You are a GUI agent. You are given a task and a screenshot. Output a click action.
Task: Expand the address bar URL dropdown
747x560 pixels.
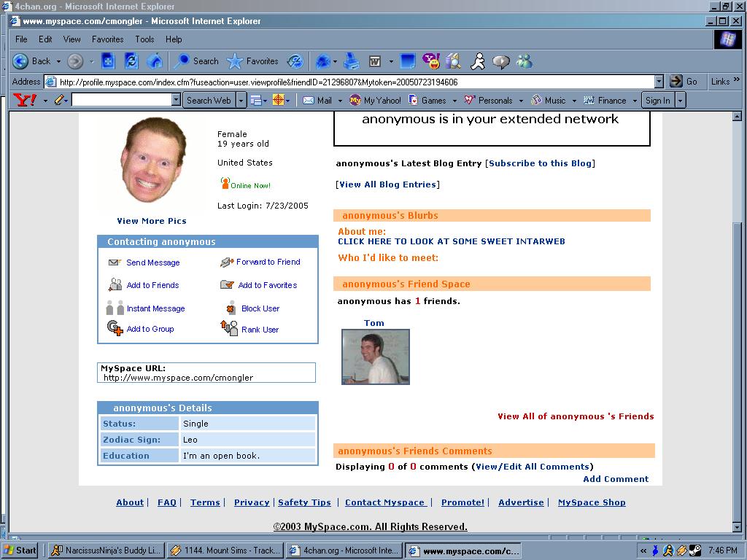click(x=659, y=82)
